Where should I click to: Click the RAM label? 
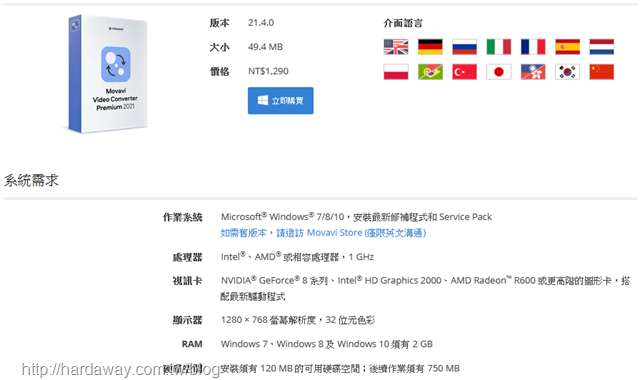coord(192,344)
